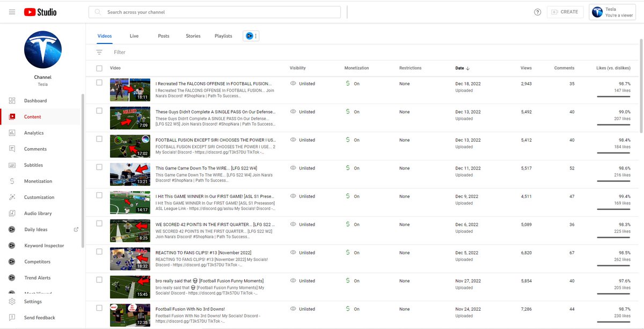Check the GAME WINNER video checkbox

click(99, 195)
